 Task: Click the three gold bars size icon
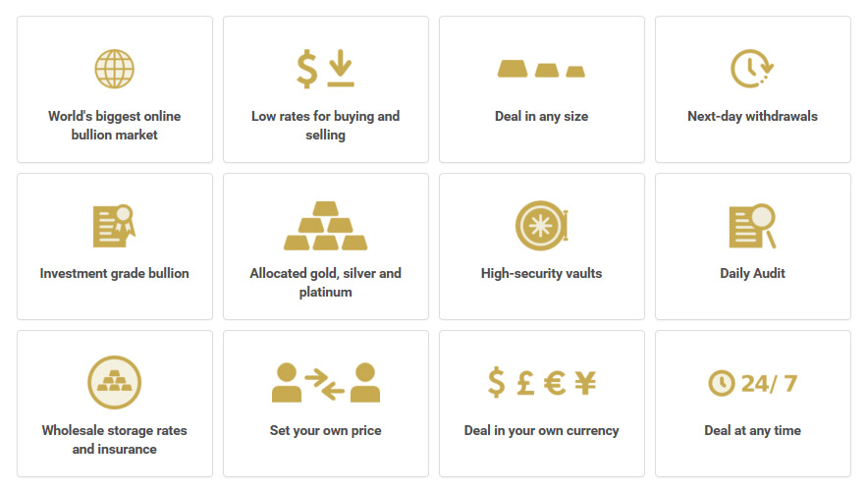[541, 69]
